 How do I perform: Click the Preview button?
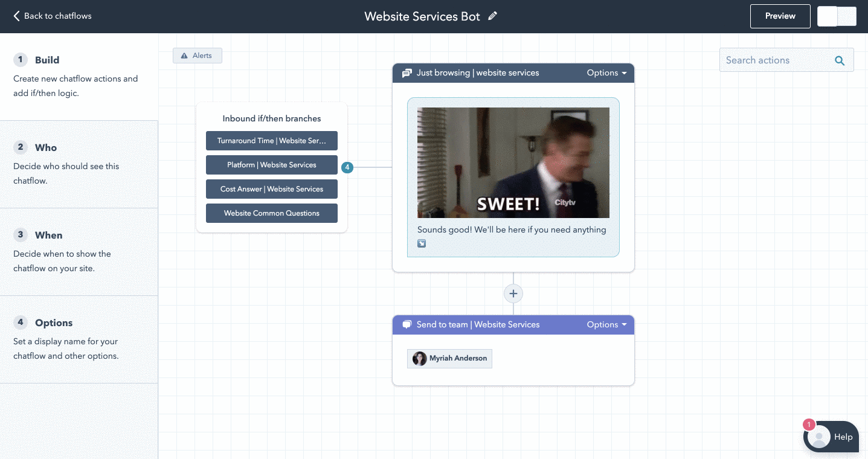tap(780, 16)
